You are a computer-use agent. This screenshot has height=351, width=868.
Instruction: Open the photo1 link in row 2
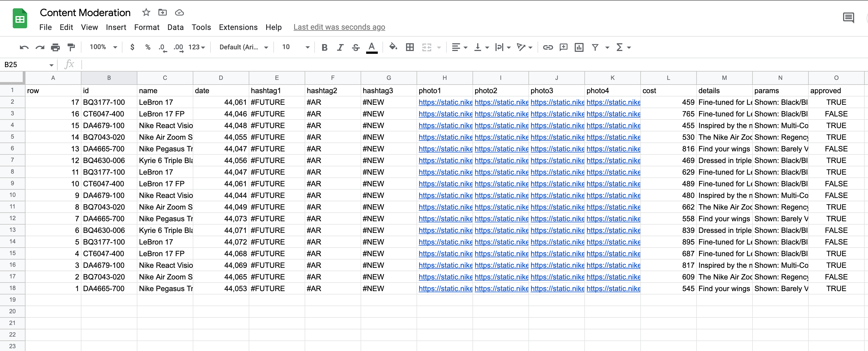445,102
